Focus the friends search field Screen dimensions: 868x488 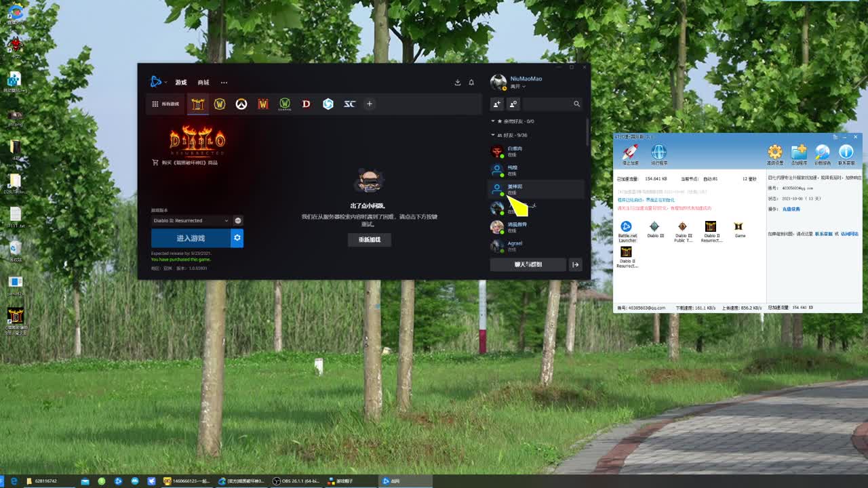(x=552, y=104)
